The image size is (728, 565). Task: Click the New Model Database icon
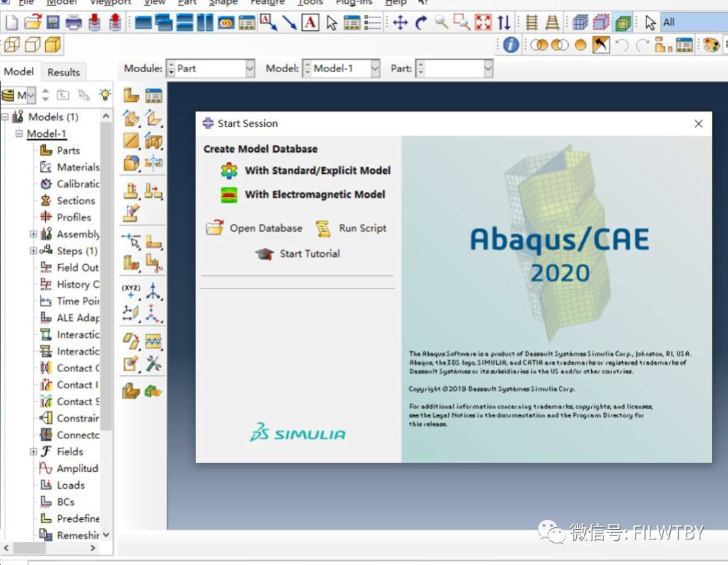pos(11,22)
